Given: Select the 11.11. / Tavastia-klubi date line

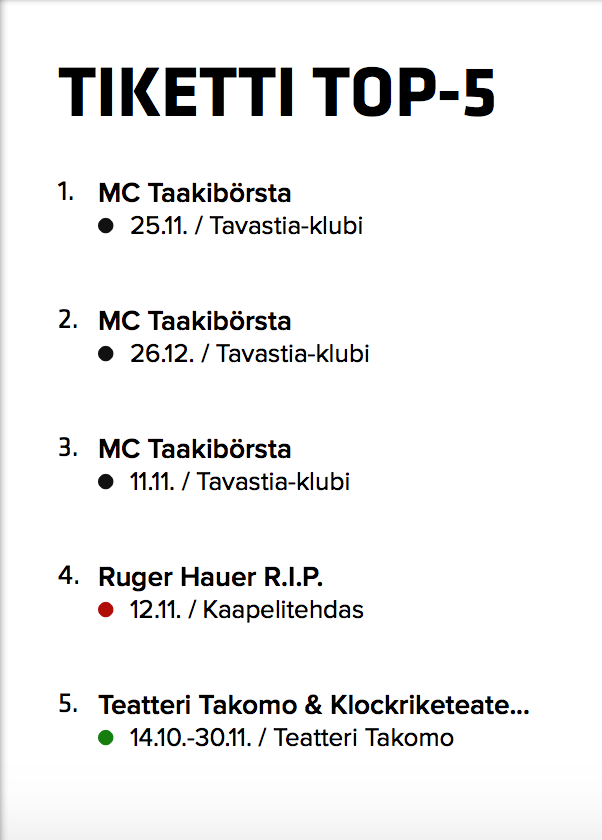Looking at the screenshot, I should click(x=240, y=482).
